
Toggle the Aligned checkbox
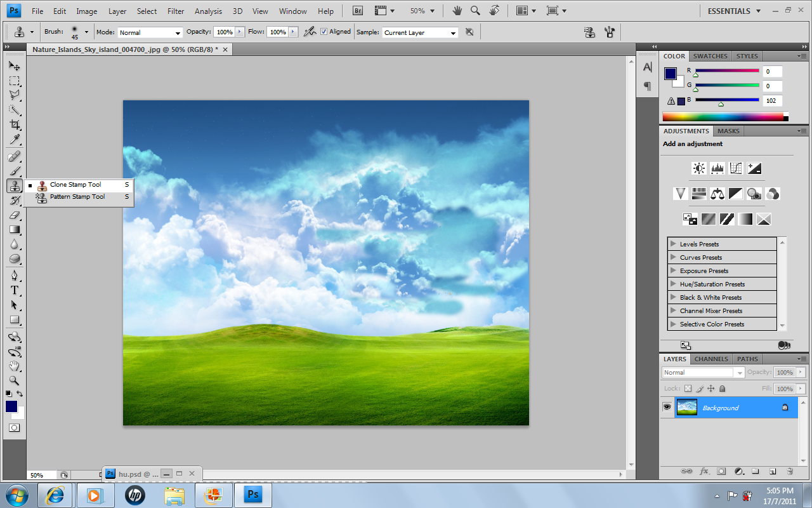click(x=324, y=32)
